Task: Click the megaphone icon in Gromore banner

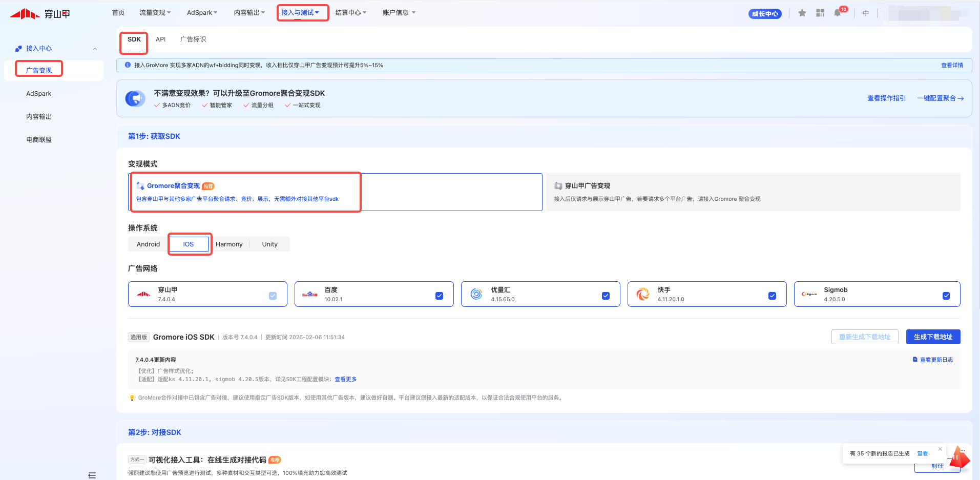Action: coord(135,98)
